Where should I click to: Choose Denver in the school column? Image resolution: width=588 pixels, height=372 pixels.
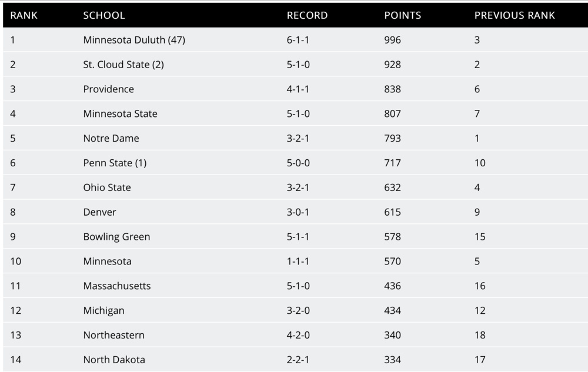(x=100, y=212)
